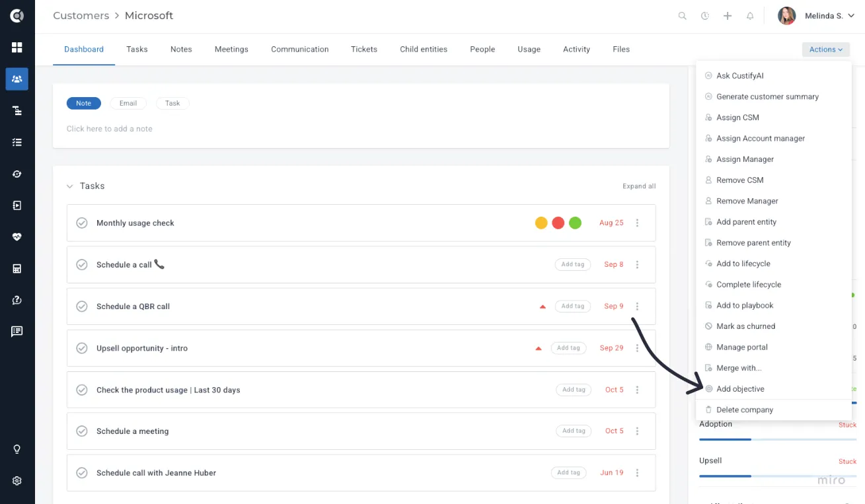Click here to add a note field
Viewport: 865px width, 504px height.
[x=110, y=129]
